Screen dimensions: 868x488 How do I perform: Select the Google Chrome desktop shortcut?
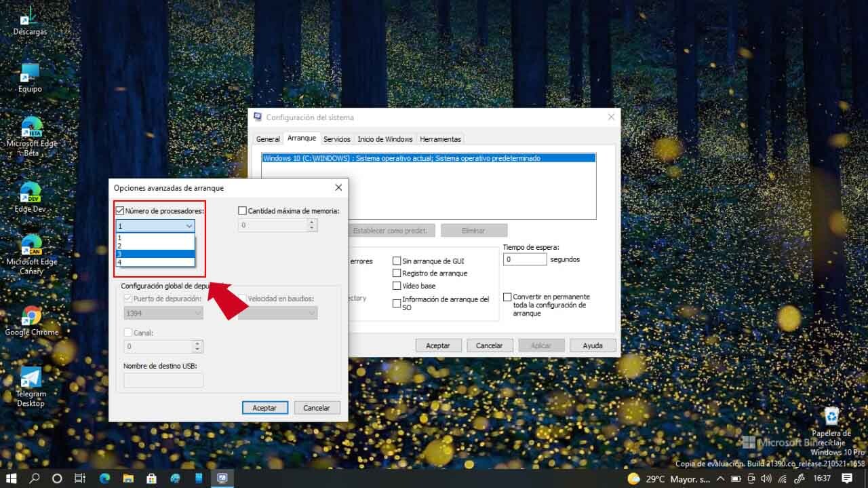[x=31, y=320]
